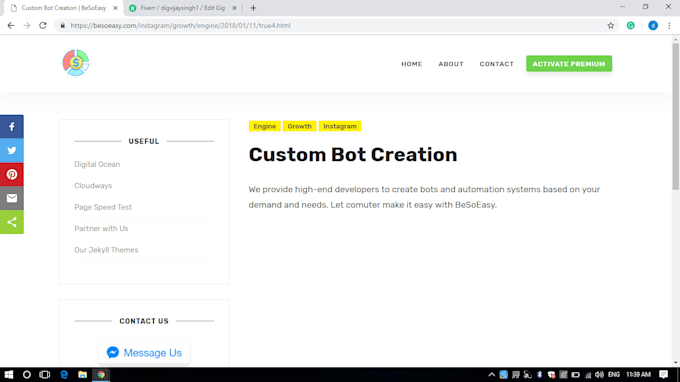680x382 pixels.
Task: Close the Fiverr Edit Gig tab
Action: coord(234,8)
